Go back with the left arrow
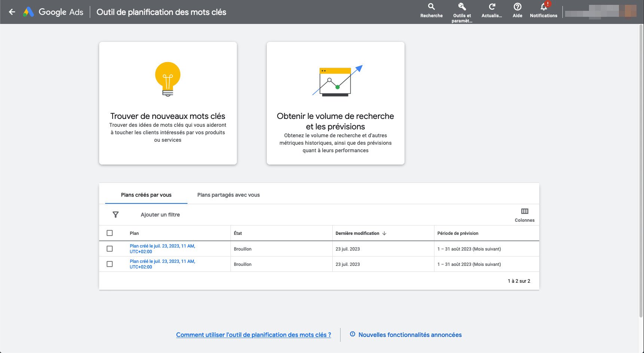Screen dimensions: 644x353 (x=12, y=12)
